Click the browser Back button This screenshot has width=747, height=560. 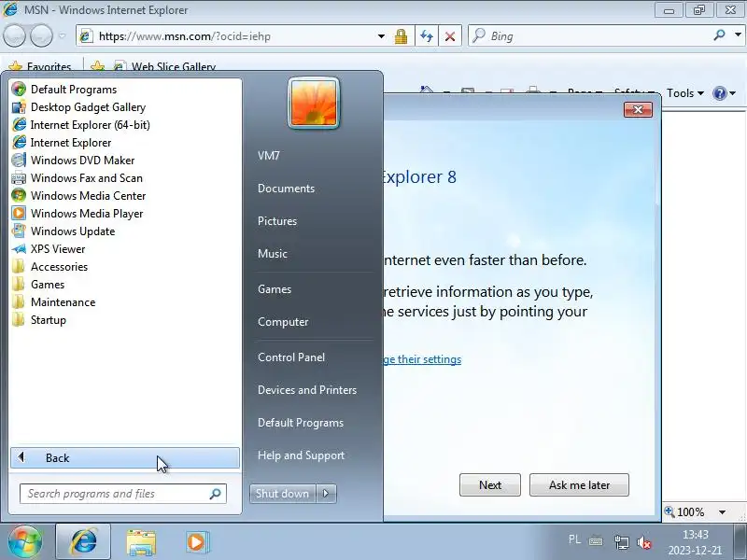[x=14, y=35]
